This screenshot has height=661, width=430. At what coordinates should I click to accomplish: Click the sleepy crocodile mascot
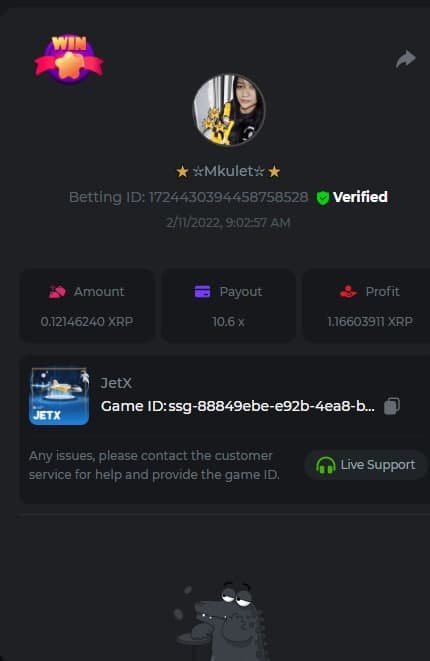(x=221, y=620)
